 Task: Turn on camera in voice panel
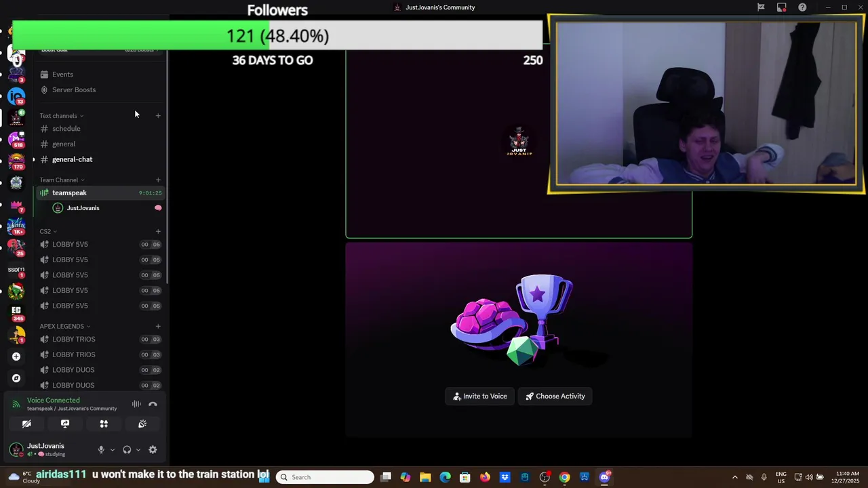pyautogui.click(x=26, y=424)
